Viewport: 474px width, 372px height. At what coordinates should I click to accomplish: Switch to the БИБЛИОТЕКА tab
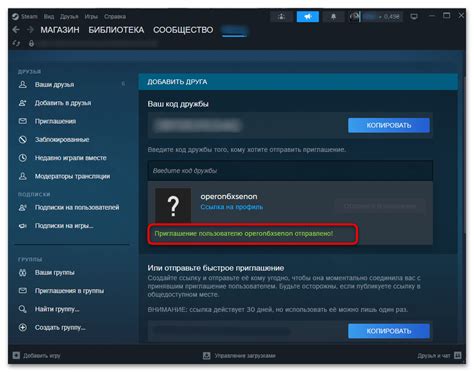tap(116, 30)
